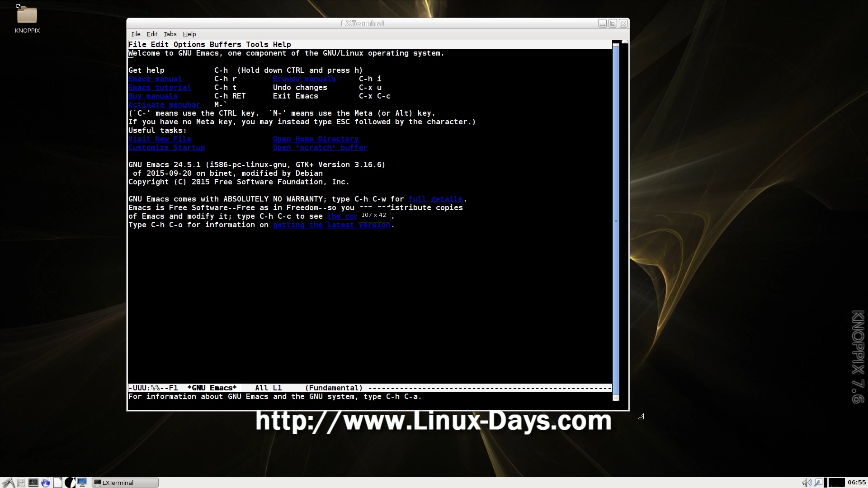Switch to LXTerminal taskbar button

(125, 483)
